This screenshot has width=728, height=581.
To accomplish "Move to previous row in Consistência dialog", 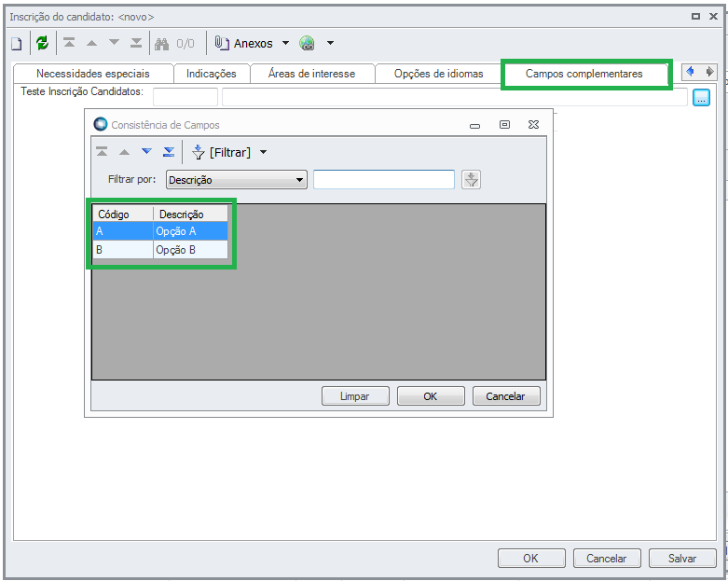I will pyautogui.click(x=124, y=152).
